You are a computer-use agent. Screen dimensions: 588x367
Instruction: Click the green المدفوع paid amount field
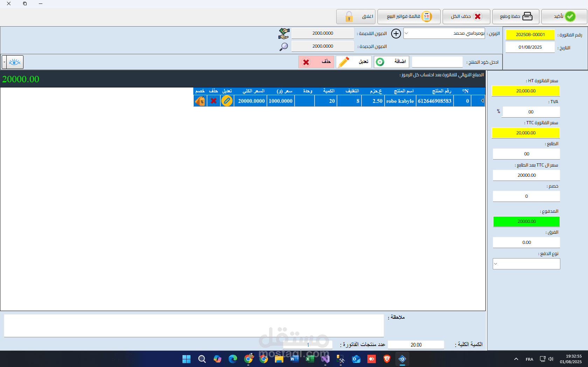pos(526,221)
